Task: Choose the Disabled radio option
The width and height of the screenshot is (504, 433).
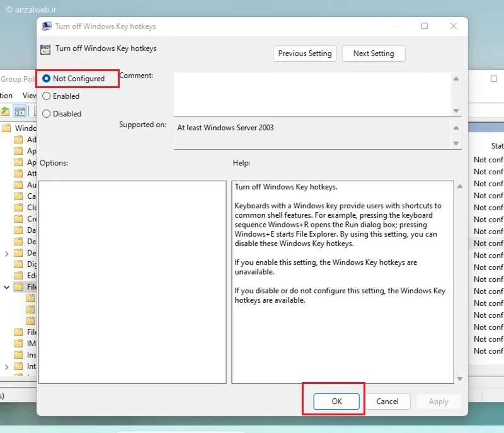Action: tap(46, 114)
